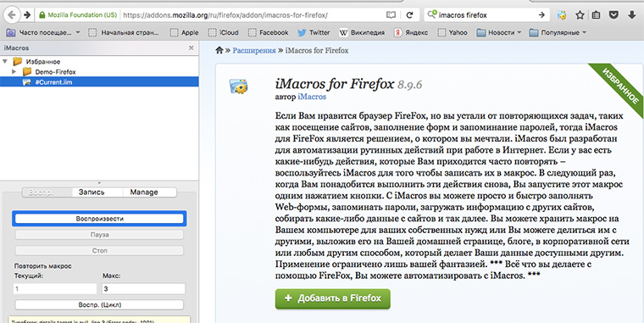Bookmark this page with the star icon

pyautogui.click(x=580, y=15)
